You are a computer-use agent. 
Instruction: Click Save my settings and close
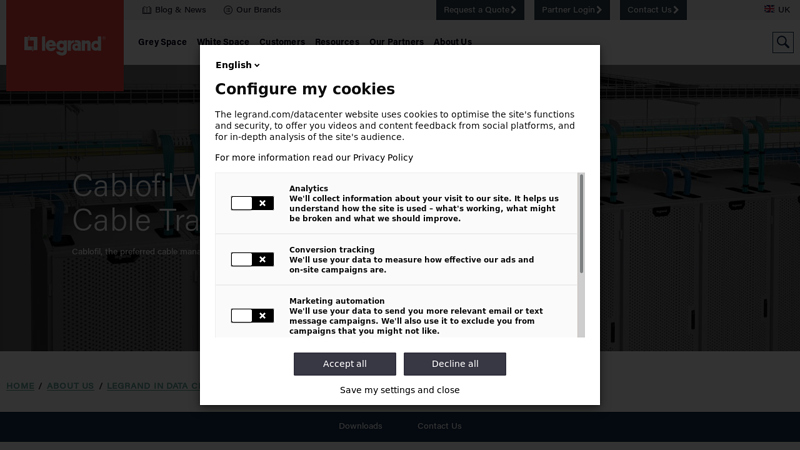point(400,390)
